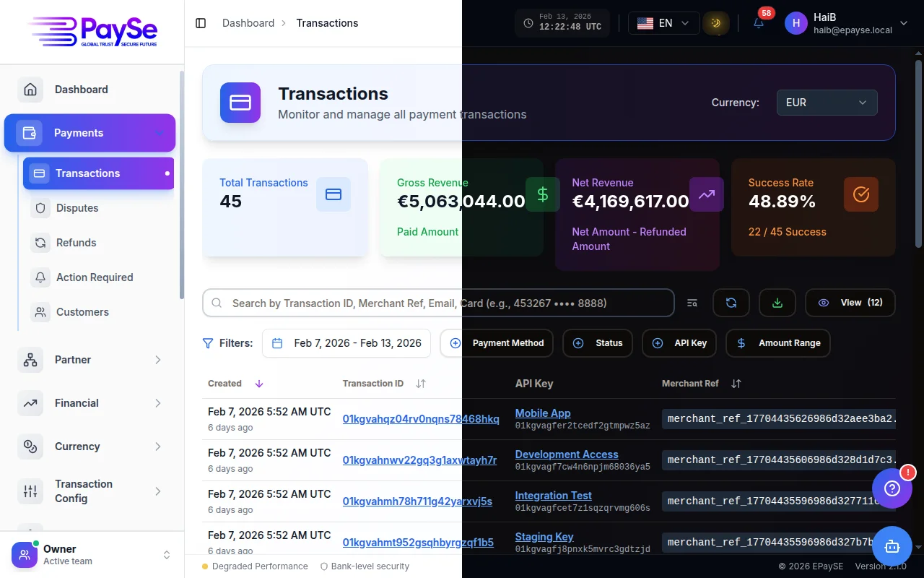The image size is (924, 578).
Task: Click the Payments wallet icon
Action: point(30,133)
